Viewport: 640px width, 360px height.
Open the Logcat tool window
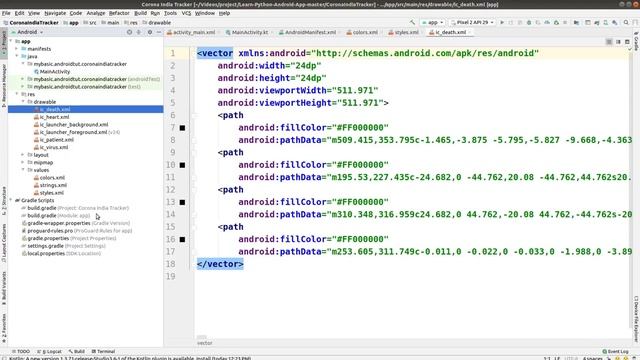pyautogui.click(x=49, y=351)
